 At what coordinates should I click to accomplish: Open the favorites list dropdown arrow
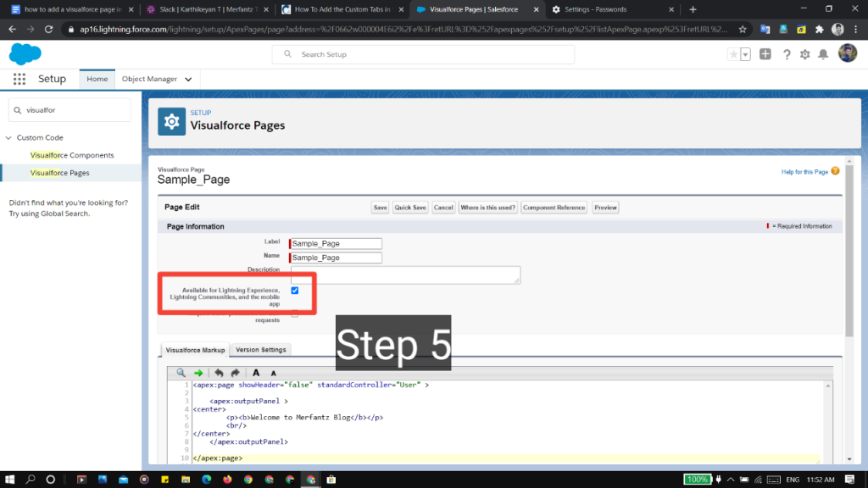coord(746,54)
